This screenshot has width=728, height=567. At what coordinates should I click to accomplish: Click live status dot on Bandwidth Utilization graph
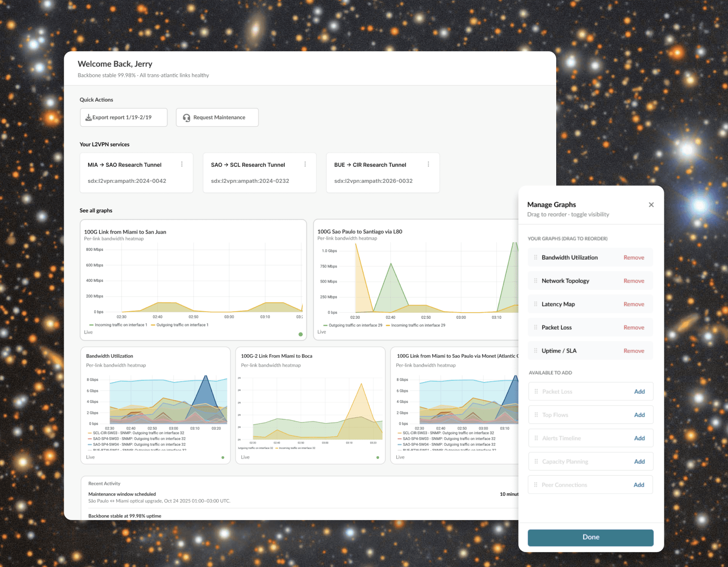click(x=223, y=458)
